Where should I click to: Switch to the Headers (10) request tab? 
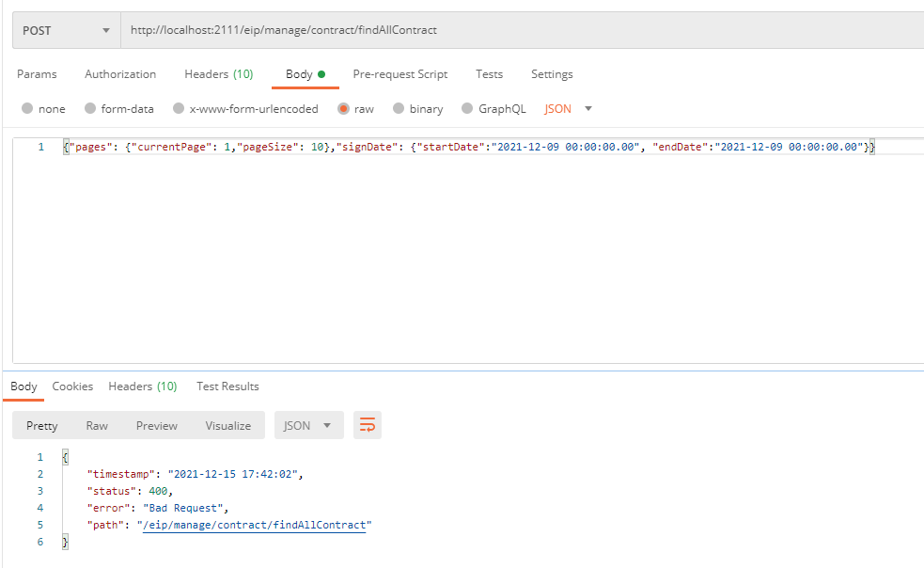coord(218,74)
